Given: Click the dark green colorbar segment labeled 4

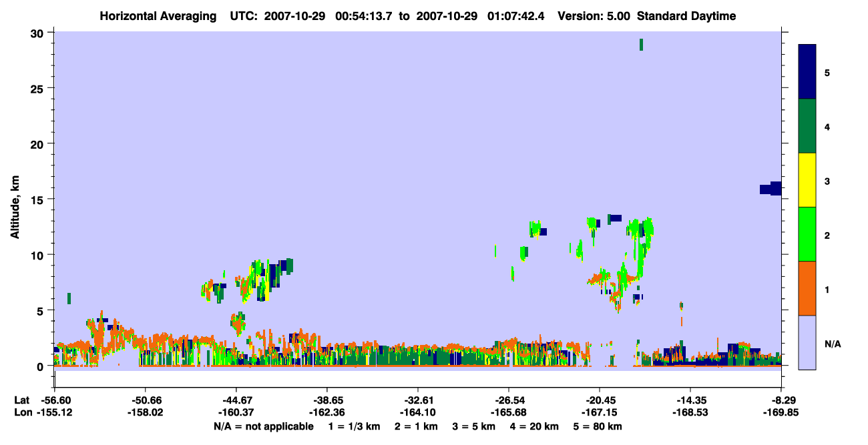Looking at the screenshot, I should 807,126.
